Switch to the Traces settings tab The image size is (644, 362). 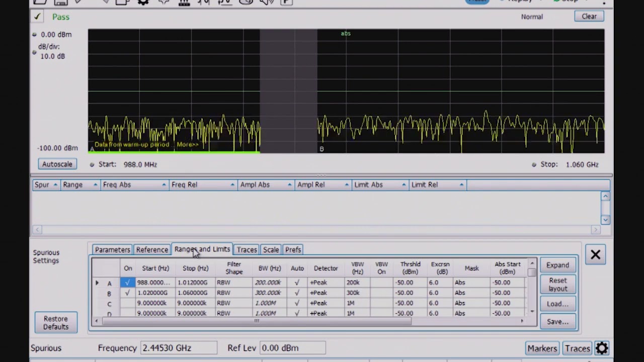tap(247, 250)
